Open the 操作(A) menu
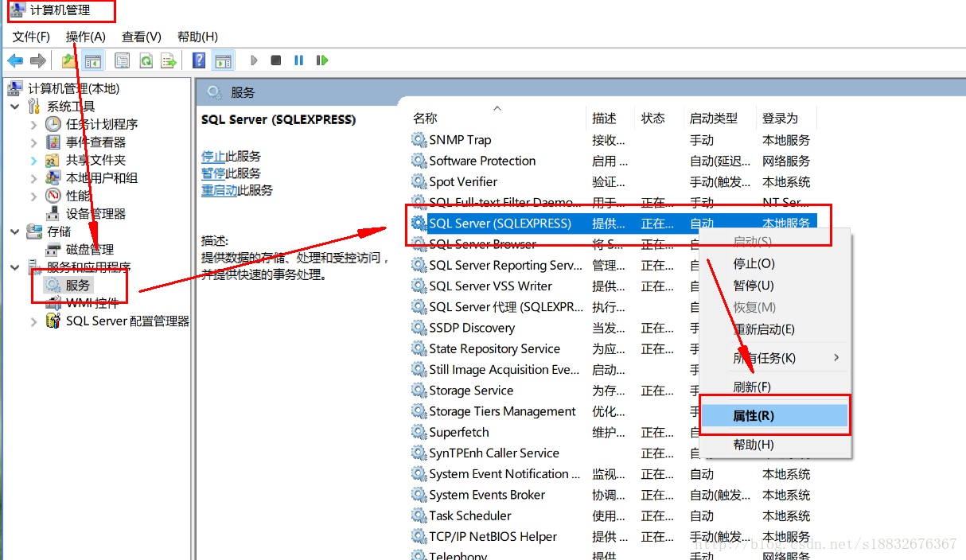966x560 pixels. [x=86, y=37]
